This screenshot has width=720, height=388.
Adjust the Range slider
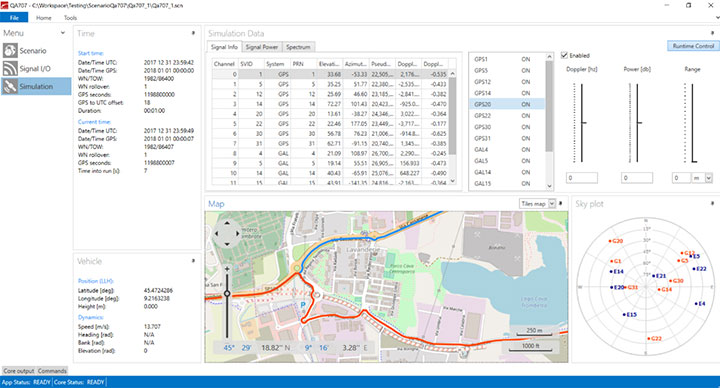pos(693,161)
